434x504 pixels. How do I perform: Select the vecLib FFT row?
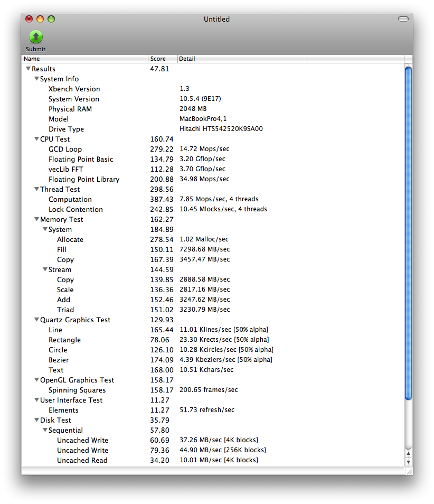point(213,169)
